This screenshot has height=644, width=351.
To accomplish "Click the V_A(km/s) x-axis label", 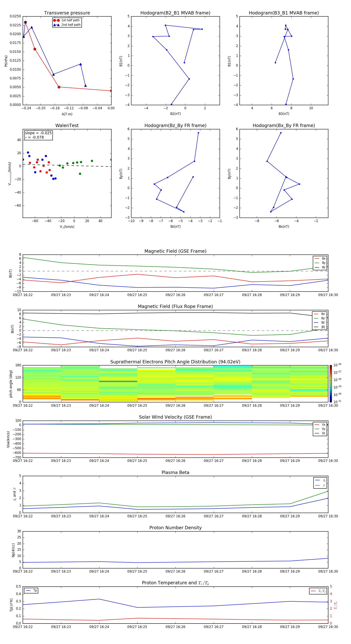I will click(67, 227).
